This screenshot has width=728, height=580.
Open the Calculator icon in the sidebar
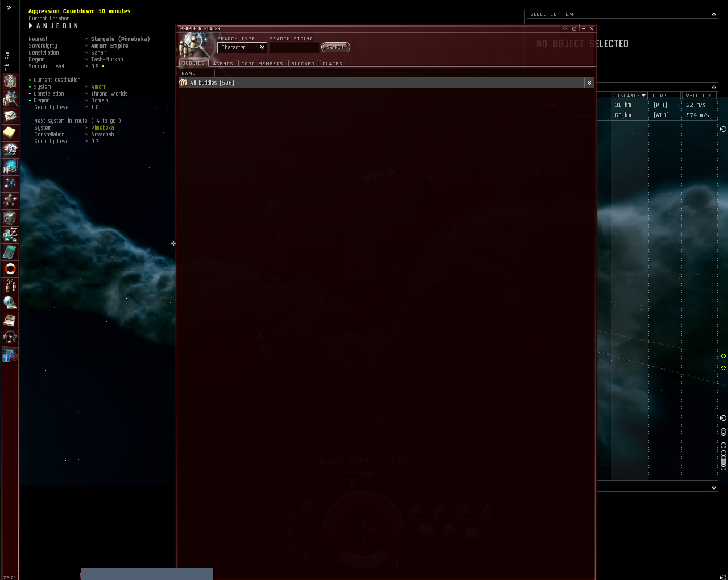10,252
